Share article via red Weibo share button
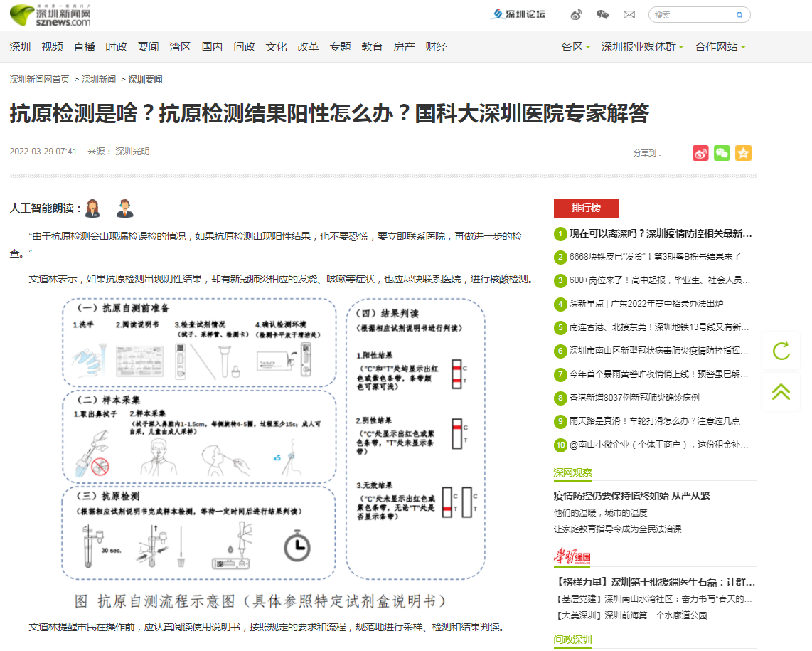 coord(700,153)
